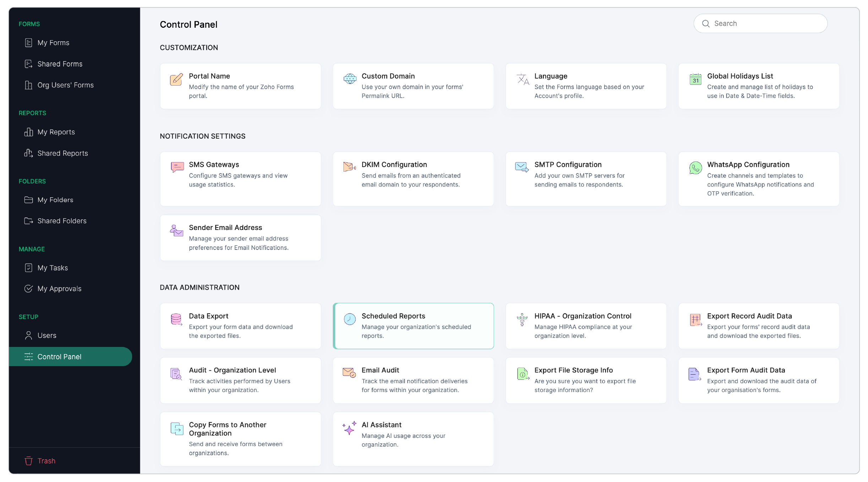
Task: Click the Global Holidays List calendar icon
Action: (x=695, y=79)
